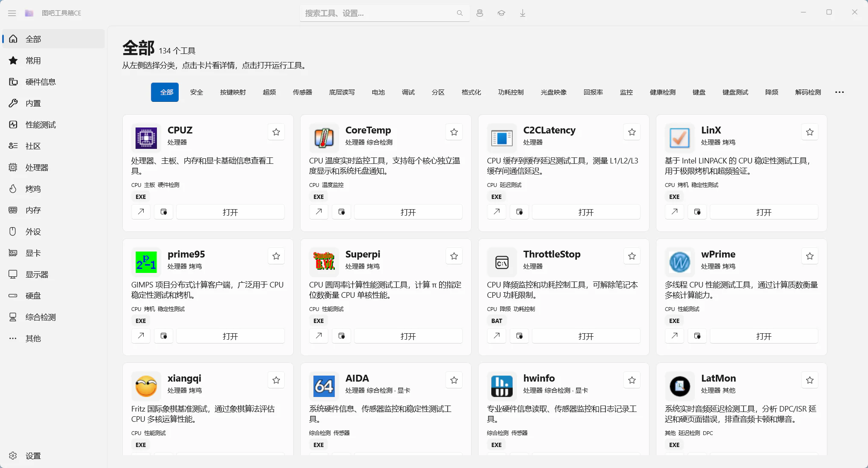Open CoreTemp with its 打开 button
This screenshot has width=868, height=468.
click(408, 212)
